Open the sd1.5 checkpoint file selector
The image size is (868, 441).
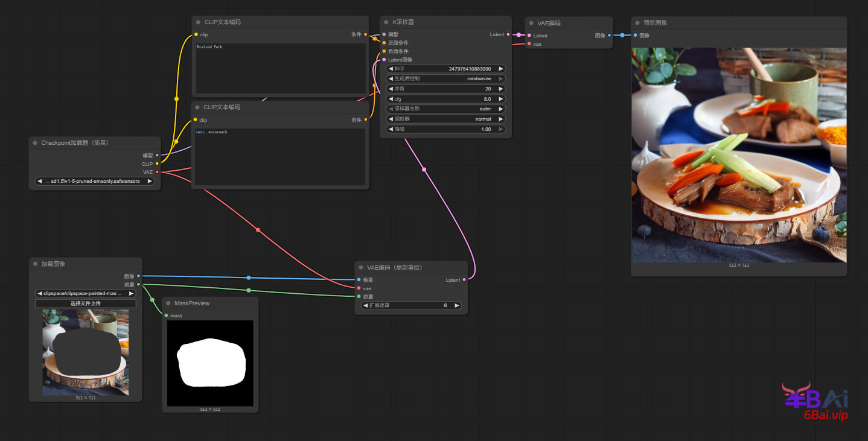(x=95, y=181)
